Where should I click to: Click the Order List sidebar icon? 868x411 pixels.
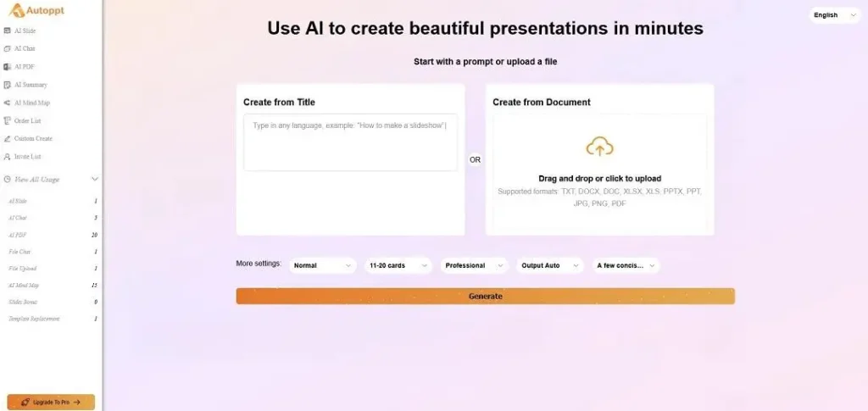[7, 120]
